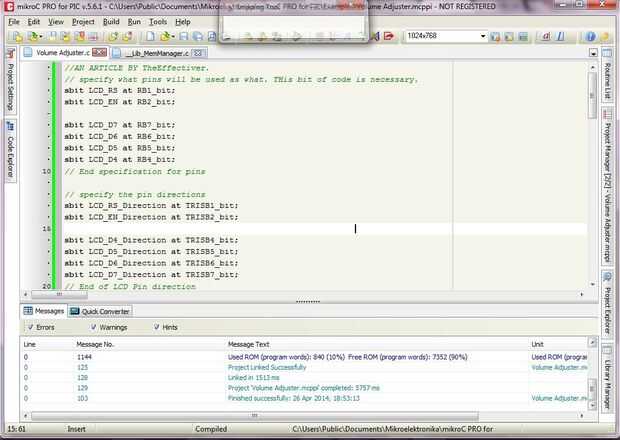Open the 1024x768 layout dropdown

point(483,36)
